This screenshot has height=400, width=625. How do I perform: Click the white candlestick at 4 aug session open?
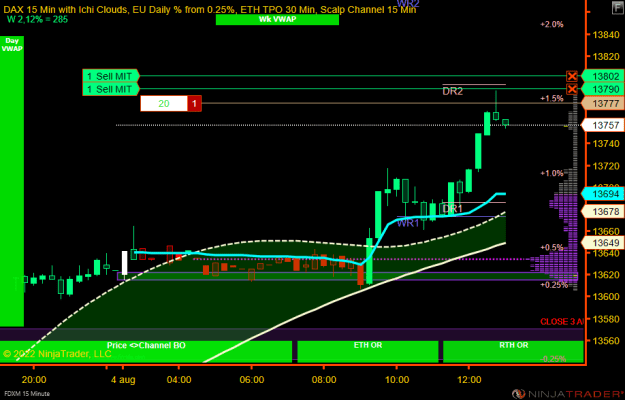point(124,263)
